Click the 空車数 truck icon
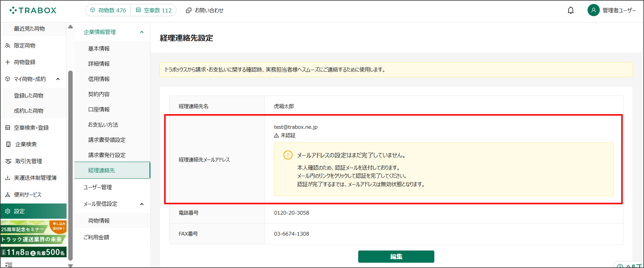The image size is (644, 268). pyautogui.click(x=138, y=10)
